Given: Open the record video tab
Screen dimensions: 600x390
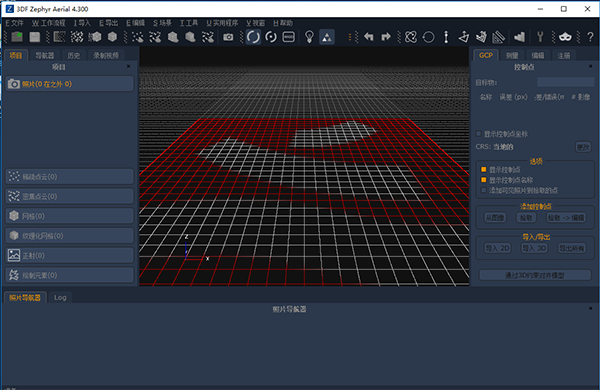Looking at the screenshot, I should click(x=106, y=55).
